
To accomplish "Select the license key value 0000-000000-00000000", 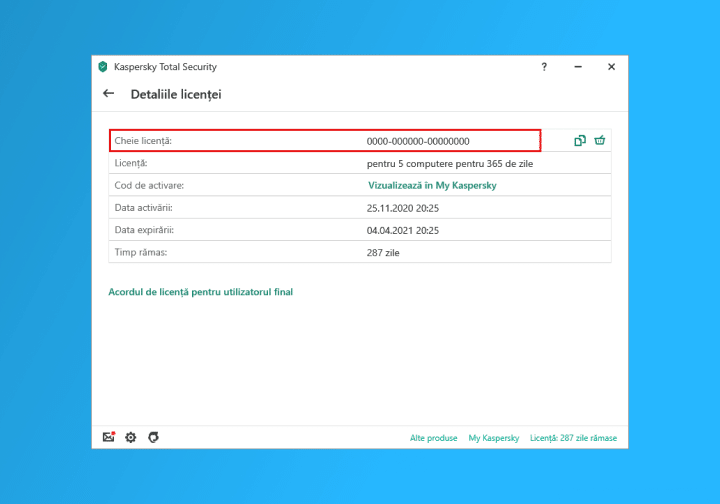I will click(418, 141).
